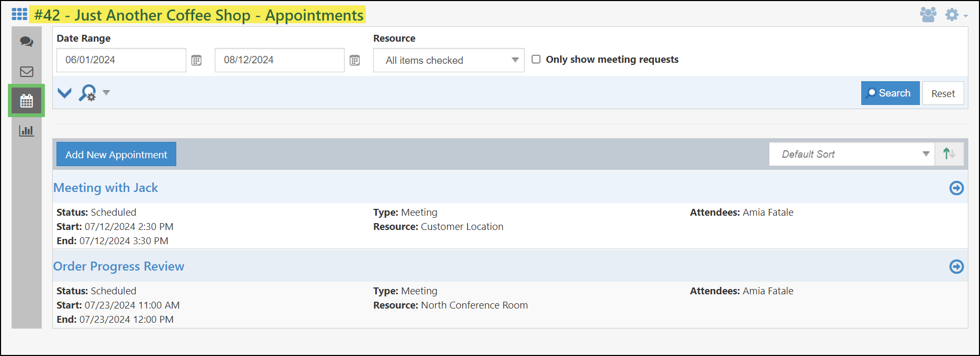This screenshot has height=356, width=980.
Task: Click the page title #42 Just Another Coffee Shop
Action: click(x=198, y=15)
